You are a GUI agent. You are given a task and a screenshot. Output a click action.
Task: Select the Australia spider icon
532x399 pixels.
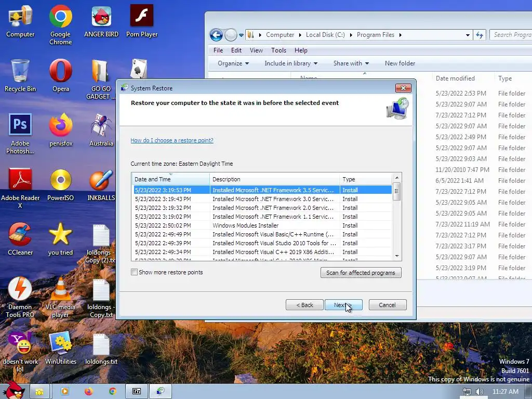coord(101,130)
